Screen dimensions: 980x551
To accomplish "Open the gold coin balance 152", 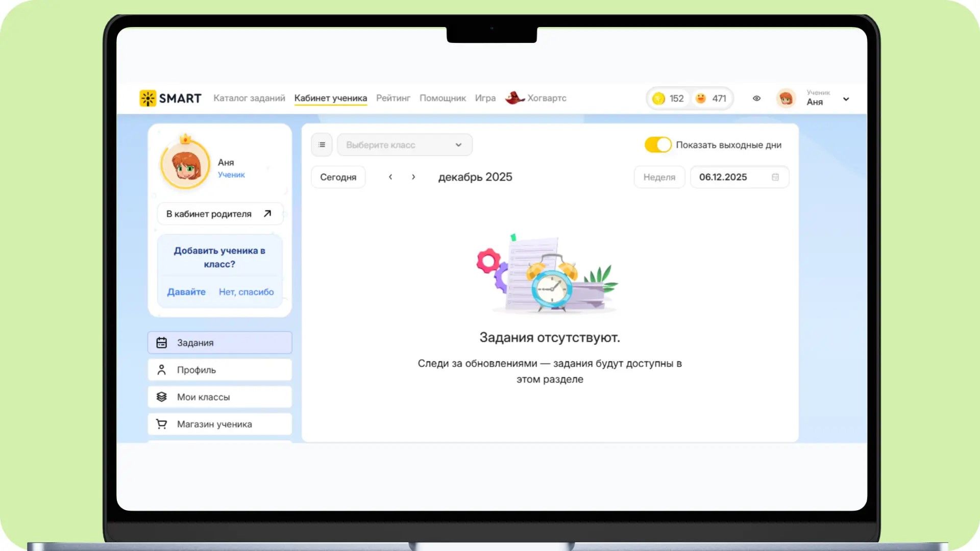I will pyautogui.click(x=668, y=98).
